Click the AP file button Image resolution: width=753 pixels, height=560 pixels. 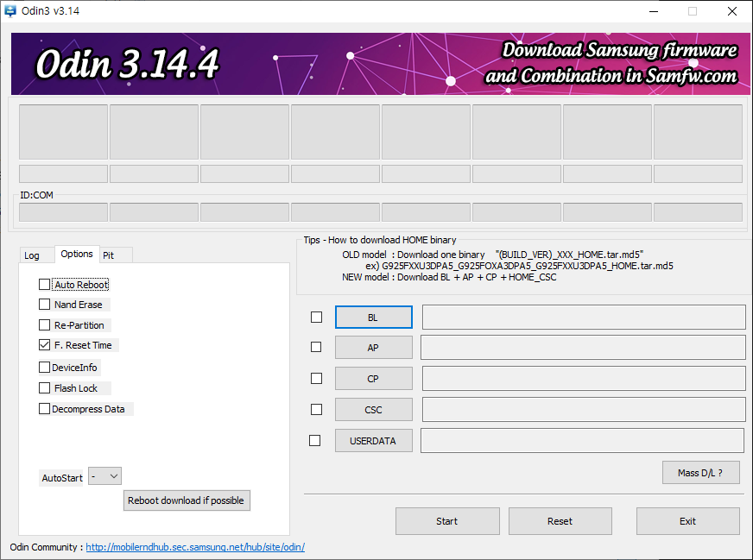coord(374,348)
